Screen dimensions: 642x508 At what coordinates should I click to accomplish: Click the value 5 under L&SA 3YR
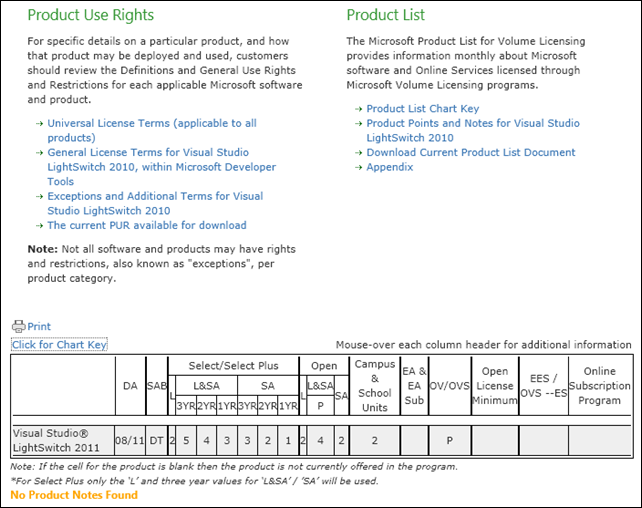tap(186, 440)
